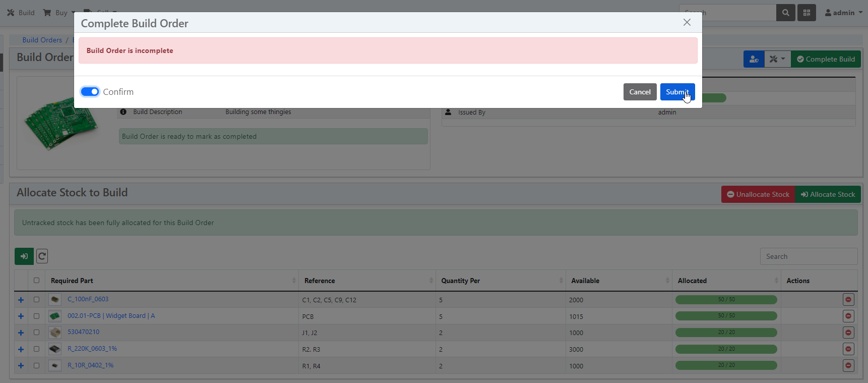Submit the Complete Build Order form
868x383 pixels.
pyautogui.click(x=677, y=92)
